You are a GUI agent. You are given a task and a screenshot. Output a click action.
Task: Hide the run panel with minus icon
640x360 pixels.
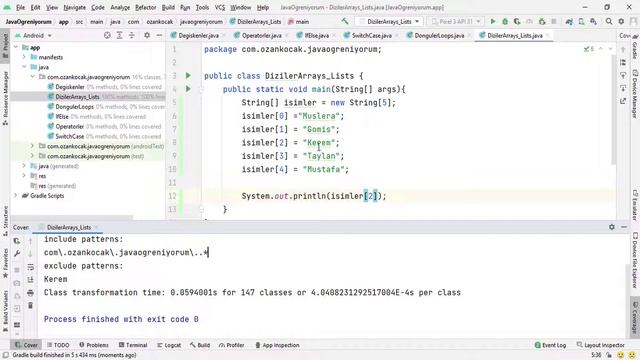pos(624,227)
